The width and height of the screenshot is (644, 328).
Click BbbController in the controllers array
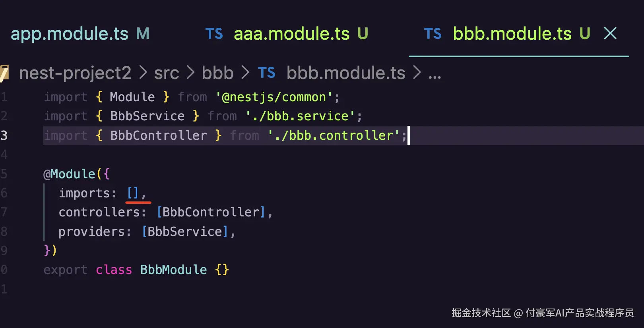[211, 212]
